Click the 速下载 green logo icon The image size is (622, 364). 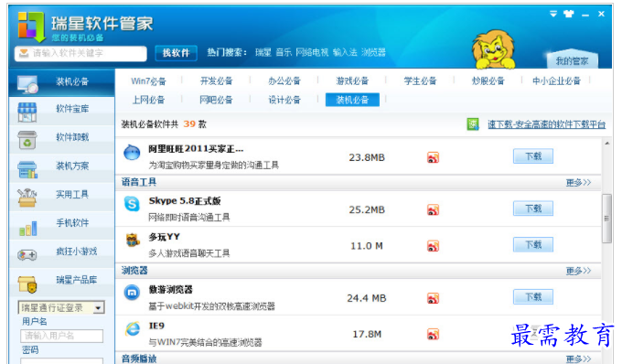(x=473, y=124)
